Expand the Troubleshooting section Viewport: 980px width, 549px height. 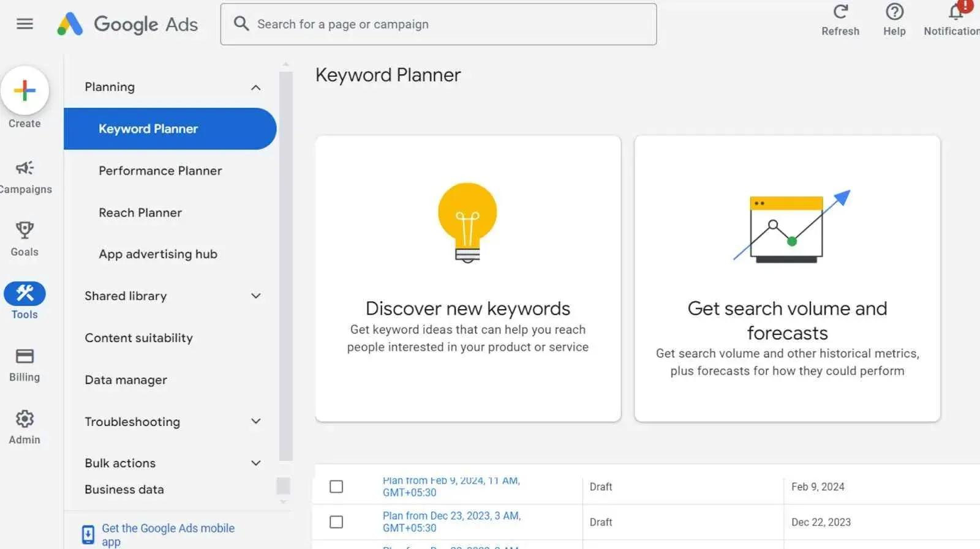point(256,422)
